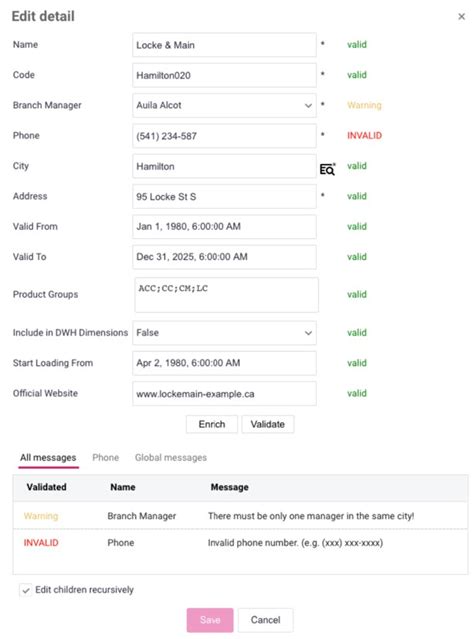
Task: Select the Address field 95 Locke St S
Action: [224, 196]
